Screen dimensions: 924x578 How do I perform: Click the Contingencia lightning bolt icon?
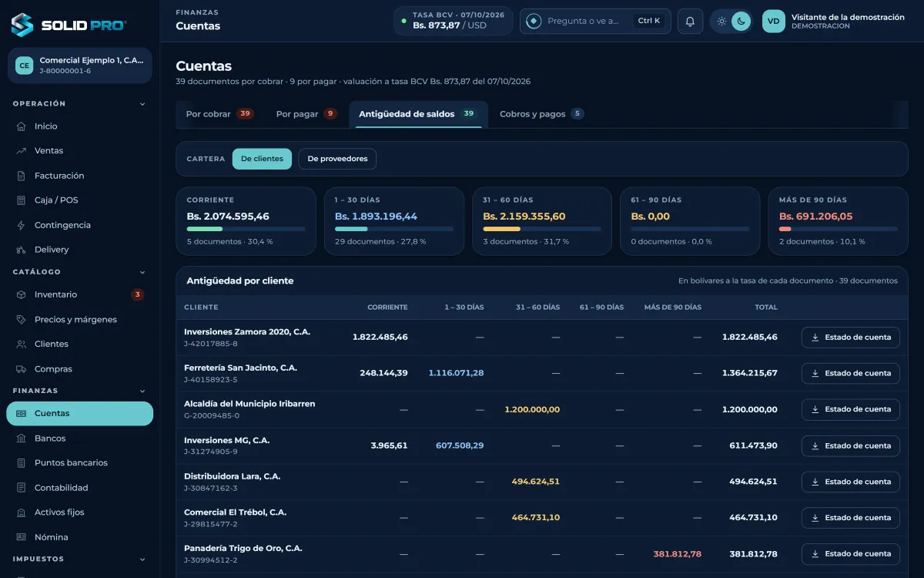click(21, 225)
